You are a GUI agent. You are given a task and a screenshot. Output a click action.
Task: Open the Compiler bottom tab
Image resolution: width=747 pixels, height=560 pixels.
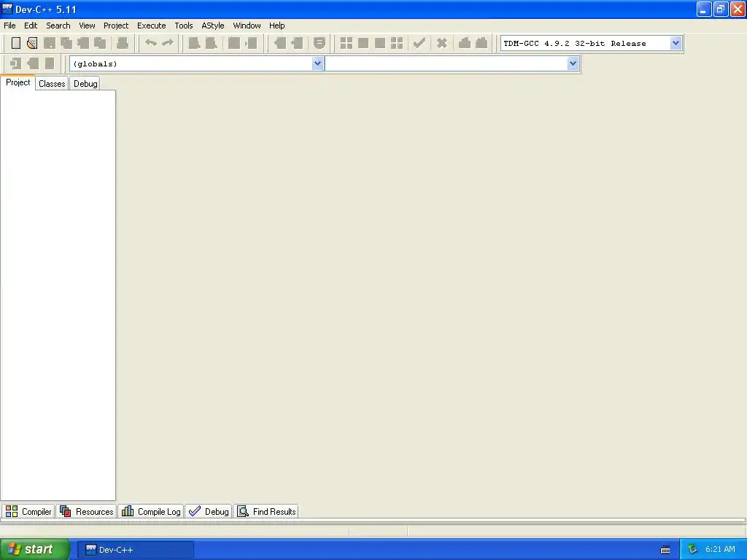[28, 511]
